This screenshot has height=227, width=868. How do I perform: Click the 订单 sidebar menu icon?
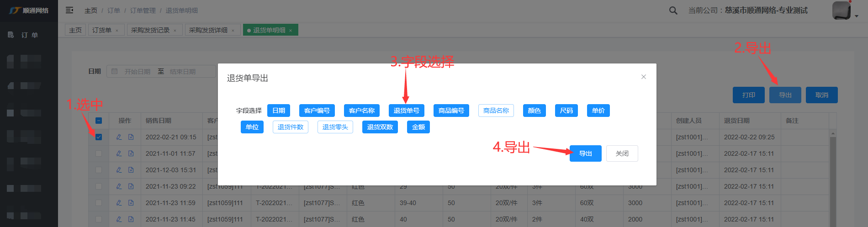pyautogui.click(x=11, y=35)
